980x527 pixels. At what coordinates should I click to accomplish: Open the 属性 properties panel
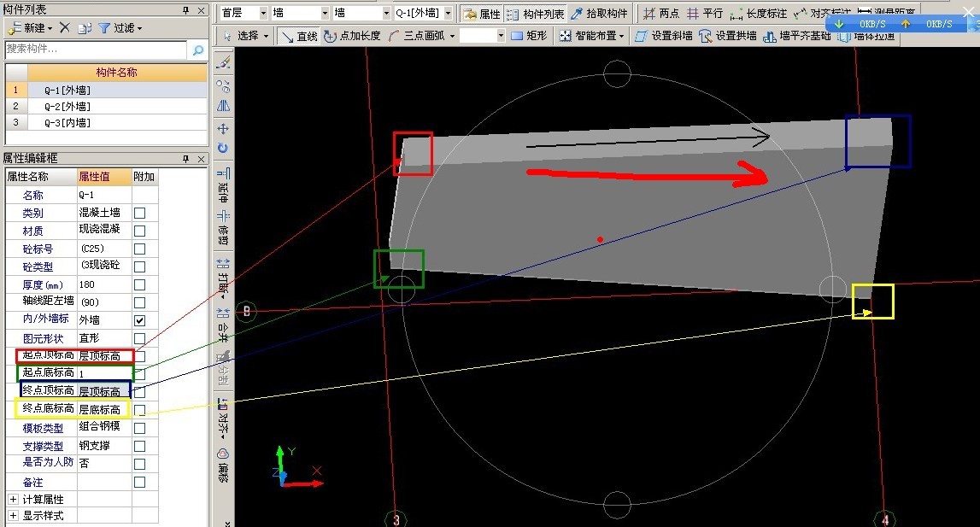(x=482, y=14)
